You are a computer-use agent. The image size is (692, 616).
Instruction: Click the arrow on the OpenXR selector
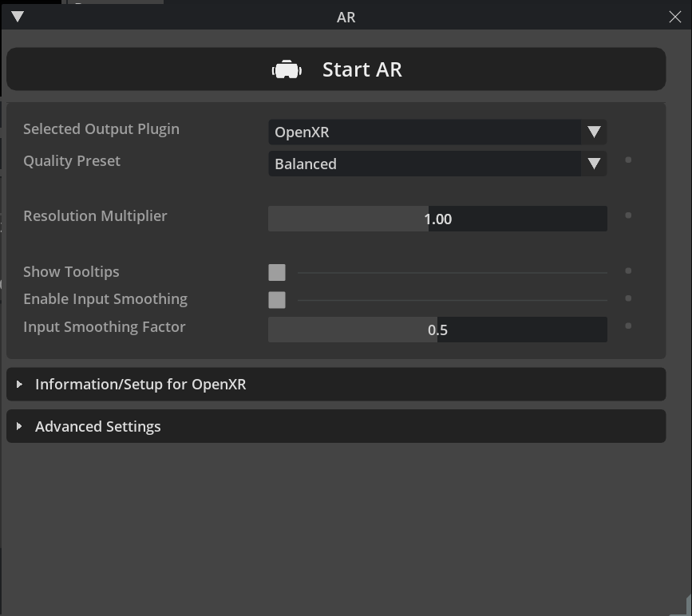pos(595,132)
